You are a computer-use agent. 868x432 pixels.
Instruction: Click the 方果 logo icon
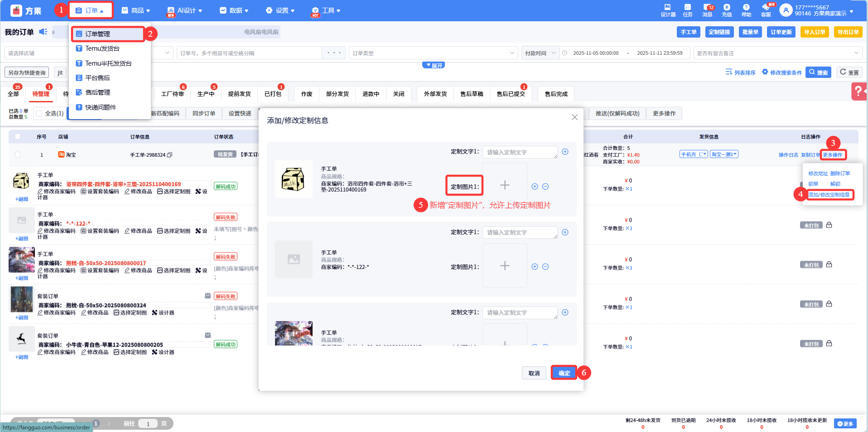pos(16,10)
